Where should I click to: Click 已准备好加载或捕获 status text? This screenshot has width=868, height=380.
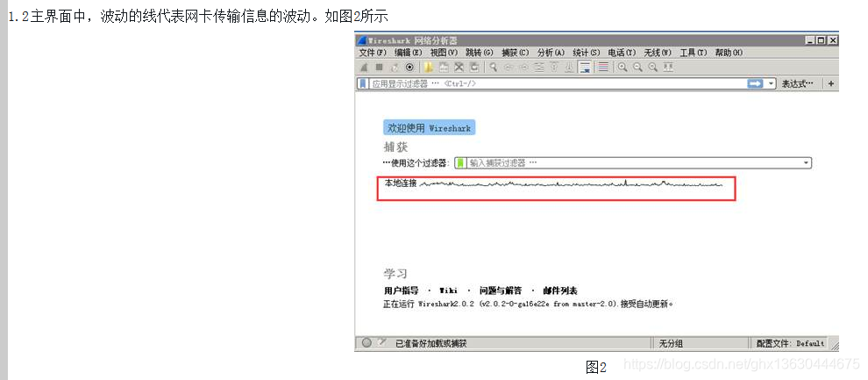coord(430,343)
